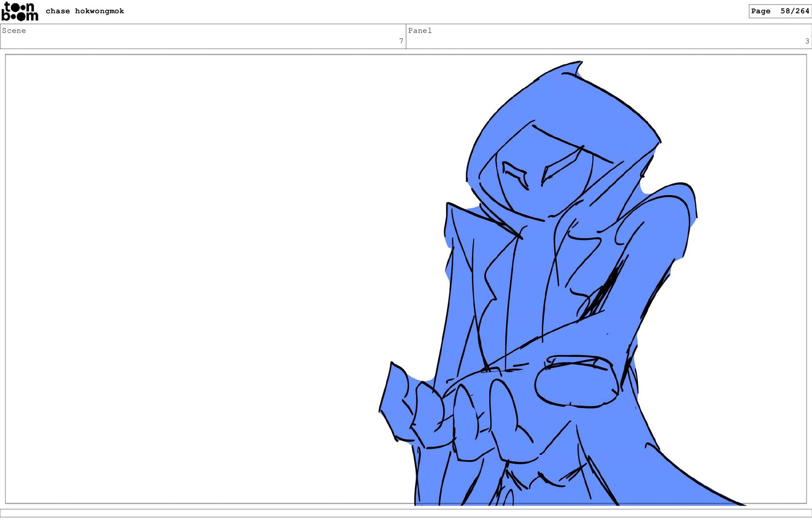Click the 'chase hokwongmok' project title

[x=85, y=11]
